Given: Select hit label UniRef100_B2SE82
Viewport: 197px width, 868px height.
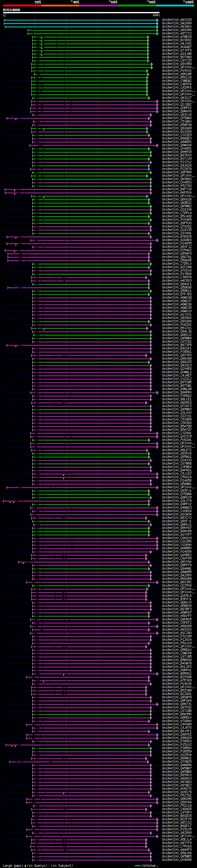Looking at the screenshot, I should coord(177,40).
